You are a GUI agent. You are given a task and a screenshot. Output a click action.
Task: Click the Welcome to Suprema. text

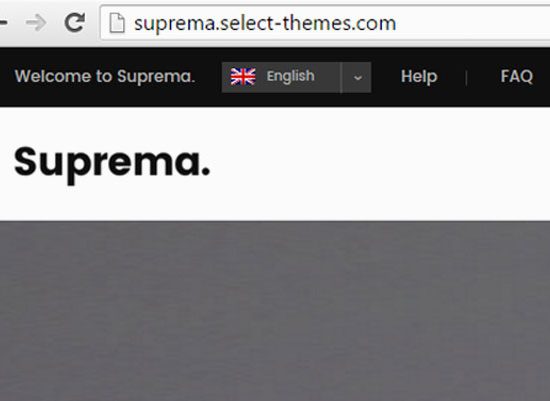click(105, 76)
